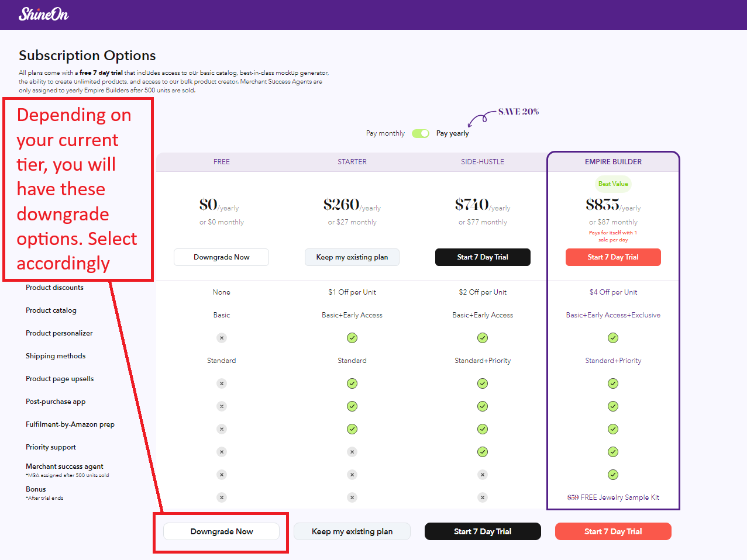
Task: Click the Shipping methods row label
Action: 56,356
